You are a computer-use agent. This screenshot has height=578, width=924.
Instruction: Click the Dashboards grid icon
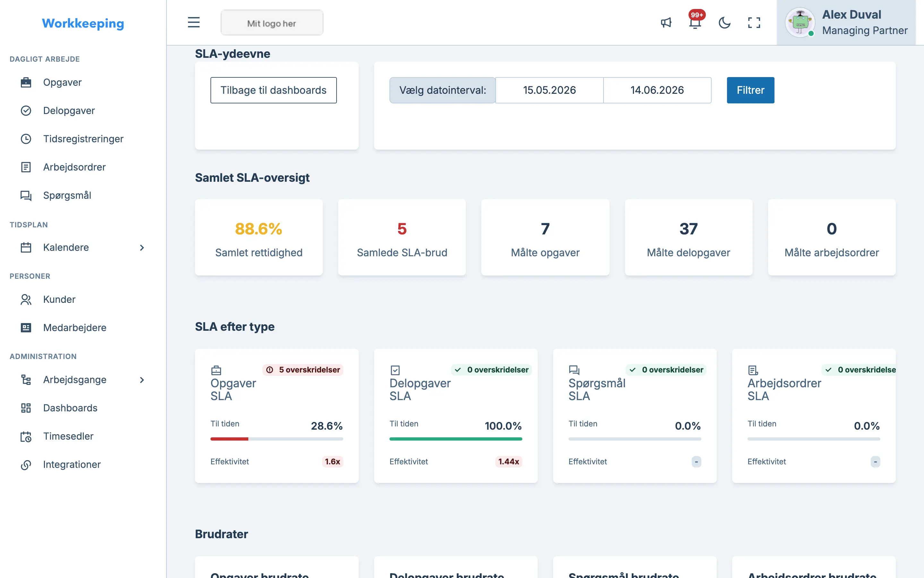[26, 408]
